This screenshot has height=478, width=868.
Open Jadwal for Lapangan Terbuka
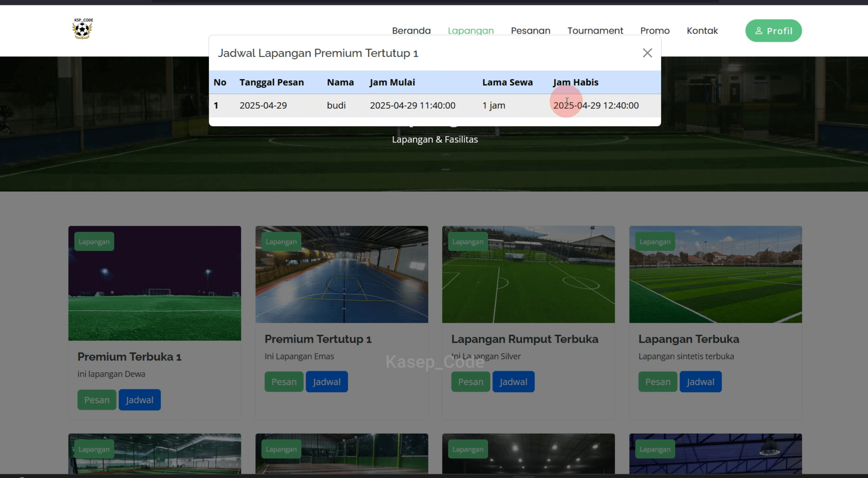(x=700, y=382)
